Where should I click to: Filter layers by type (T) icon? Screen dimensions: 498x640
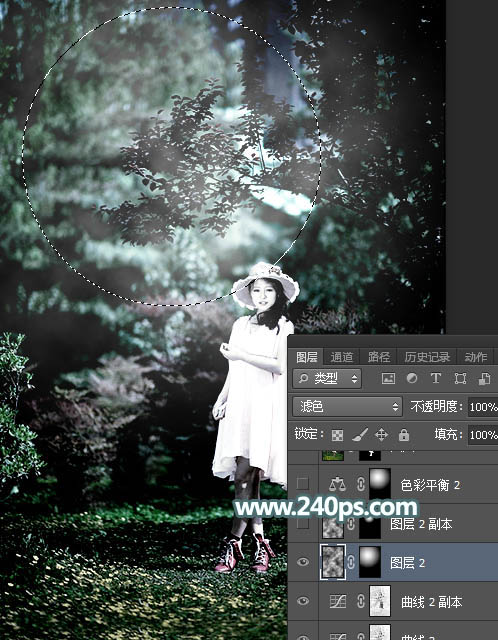coord(436,378)
